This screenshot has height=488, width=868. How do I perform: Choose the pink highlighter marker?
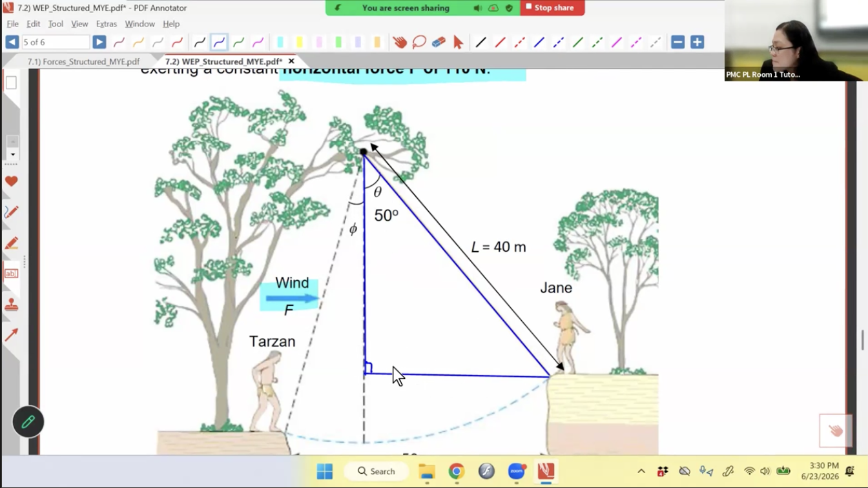[x=318, y=42]
